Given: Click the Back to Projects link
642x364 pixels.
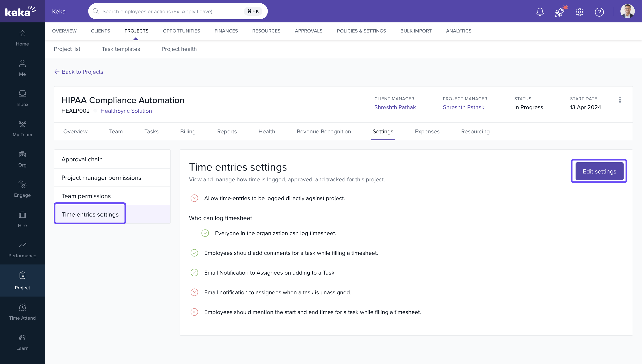Looking at the screenshot, I should (79, 72).
